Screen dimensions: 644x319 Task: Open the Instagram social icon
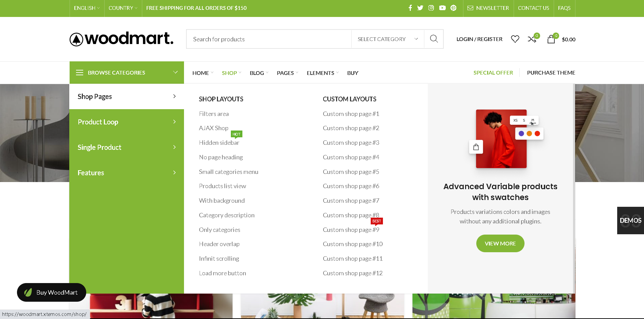pos(431,8)
